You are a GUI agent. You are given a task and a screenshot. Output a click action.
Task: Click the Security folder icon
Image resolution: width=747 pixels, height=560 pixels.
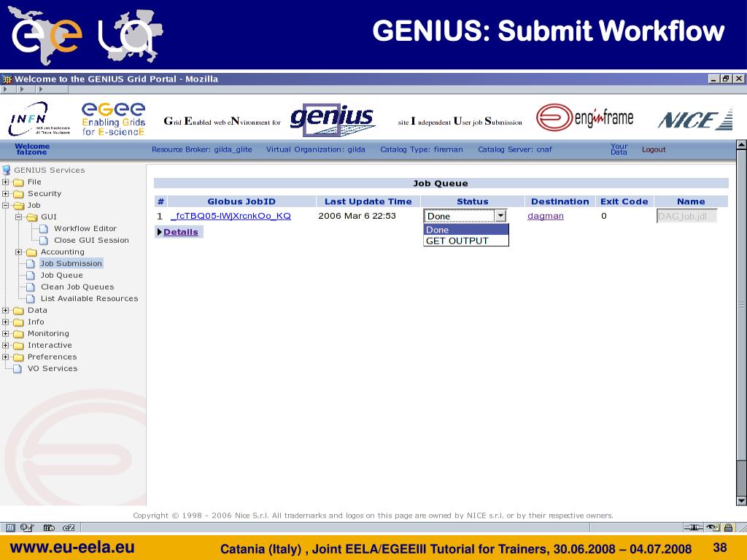click(18, 194)
